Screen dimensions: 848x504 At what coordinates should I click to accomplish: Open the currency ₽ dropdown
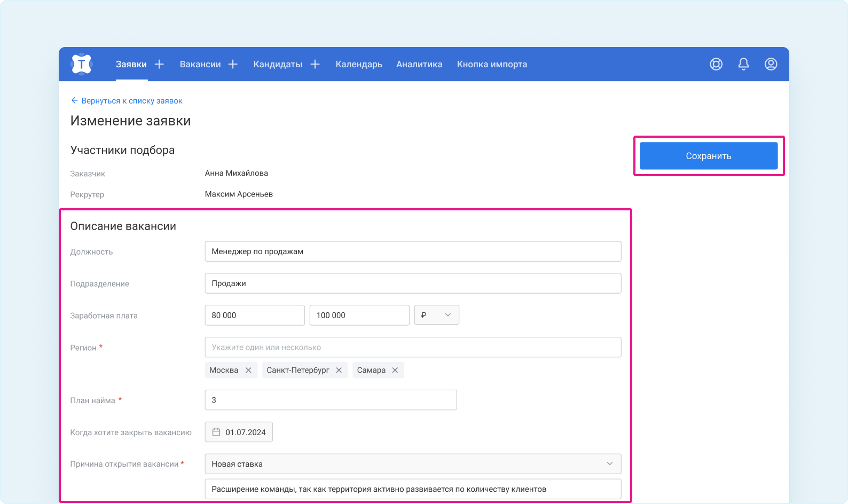(436, 315)
